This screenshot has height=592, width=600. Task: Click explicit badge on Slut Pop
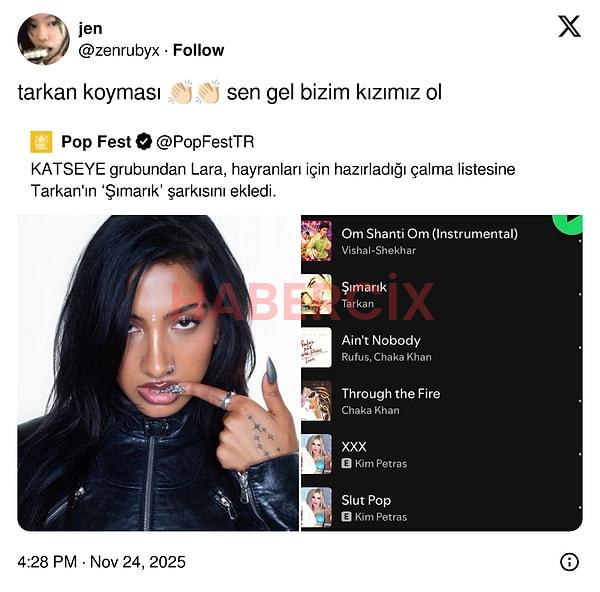pyautogui.click(x=346, y=517)
